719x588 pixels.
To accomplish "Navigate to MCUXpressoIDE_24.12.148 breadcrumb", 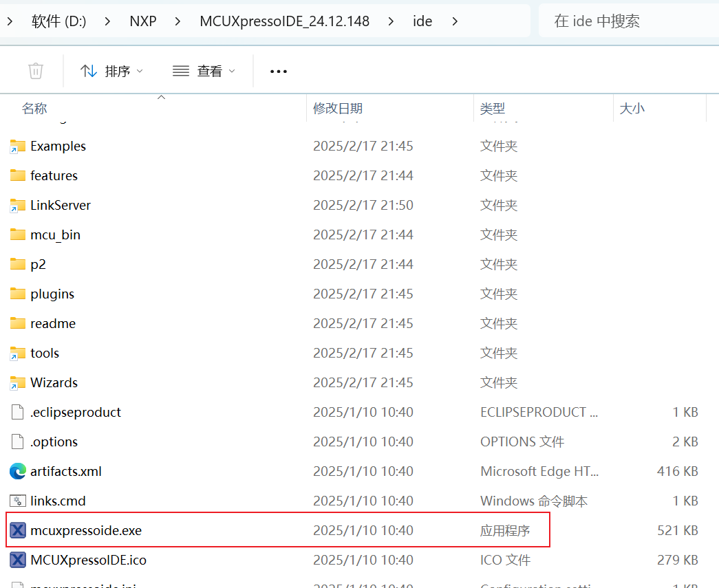I will pyautogui.click(x=284, y=21).
